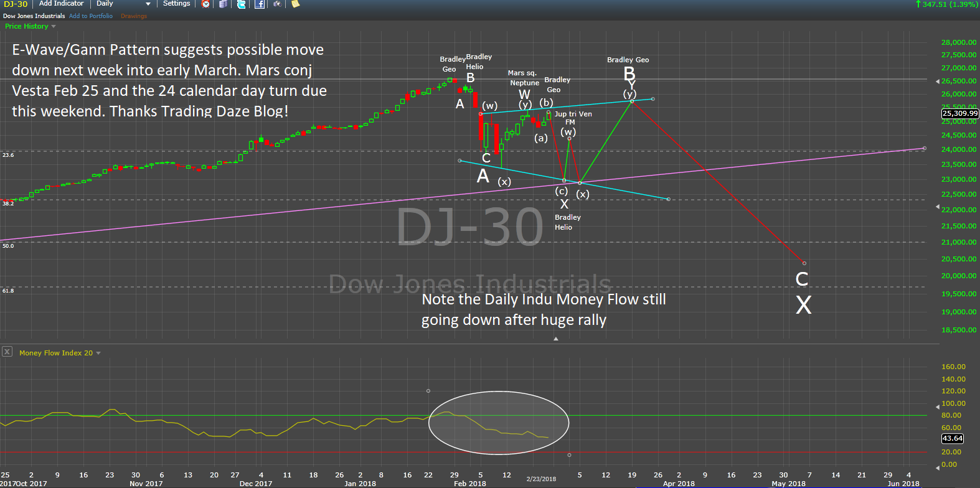
Task: Open the Settings menu
Action: [177, 4]
